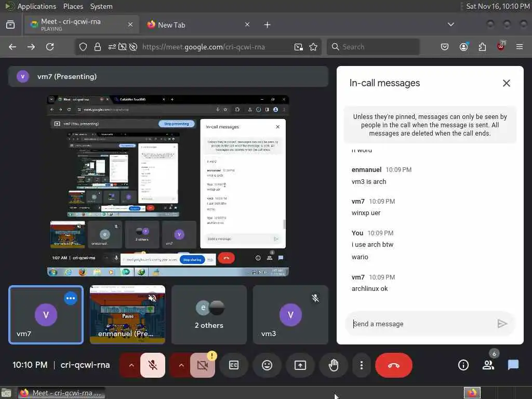Open the Extensions puzzle icon
This screenshot has width=532, height=399.
[x=482, y=47]
